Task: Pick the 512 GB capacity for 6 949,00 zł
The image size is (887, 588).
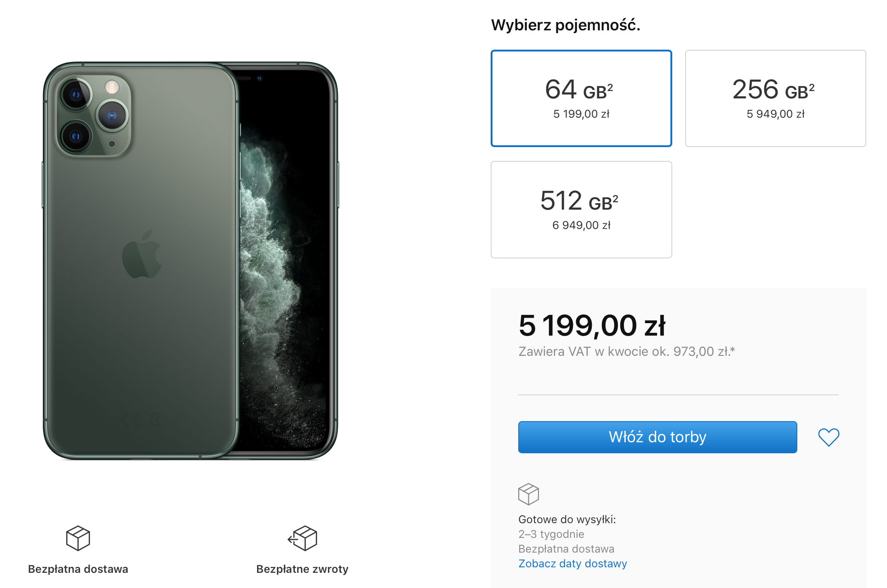Action: [x=581, y=210]
